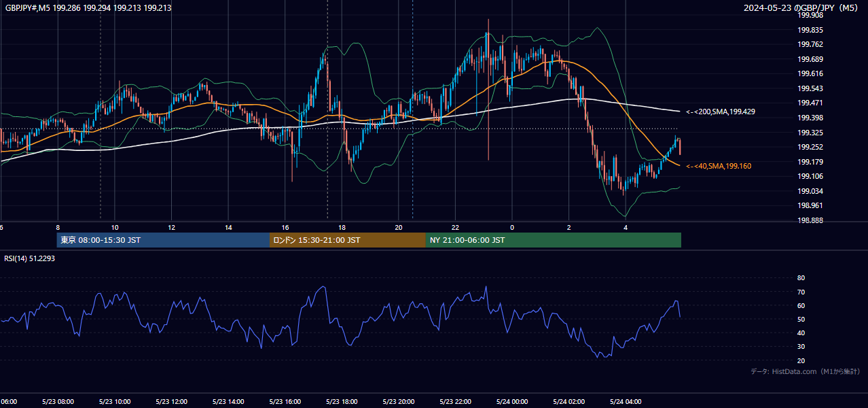The image size is (868, 408).
Task: Click RSI scale value 20
Action: coord(801,360)
